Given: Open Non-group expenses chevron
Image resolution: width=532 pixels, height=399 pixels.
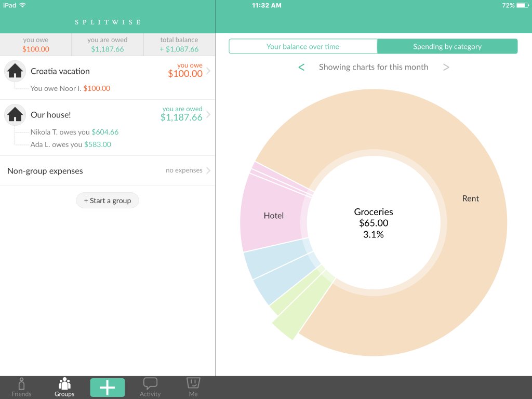Looking at the screenshot, I should tap(208, 170).
